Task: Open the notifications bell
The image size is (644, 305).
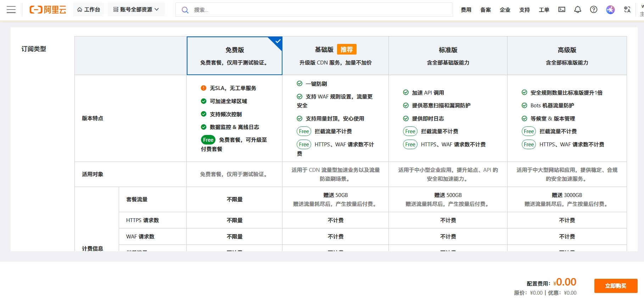Action: coord(578,10)
